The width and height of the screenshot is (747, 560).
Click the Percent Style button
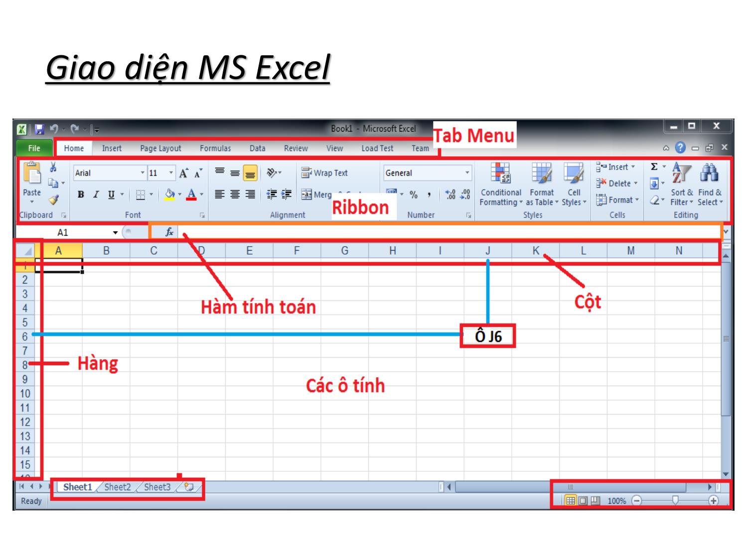414,194
